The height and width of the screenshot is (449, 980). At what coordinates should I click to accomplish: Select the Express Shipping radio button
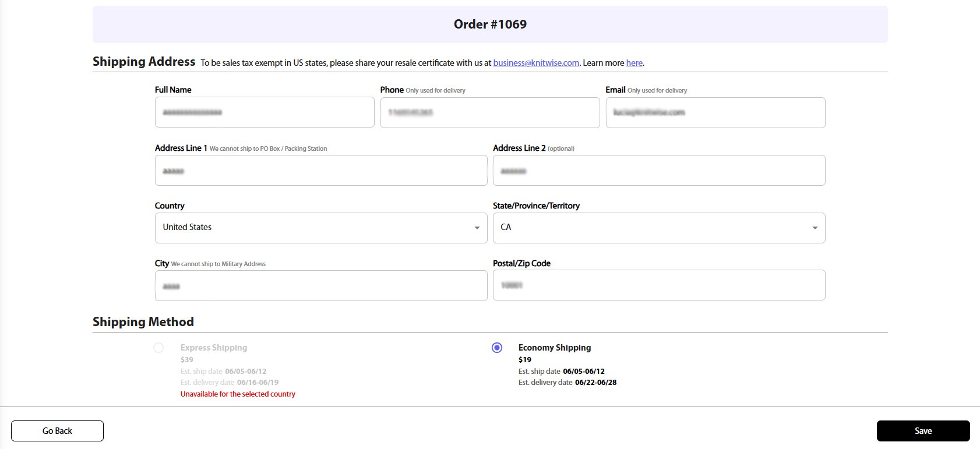tap(158, 348)
